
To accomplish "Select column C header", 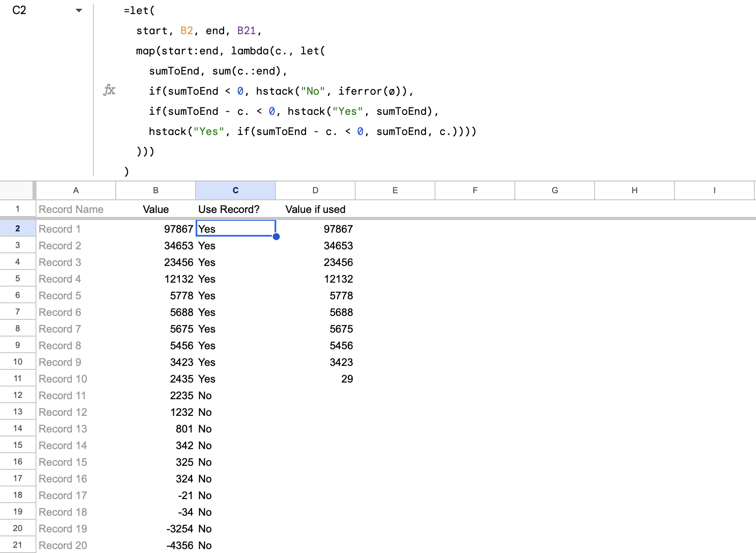I will click(x=235, y=190).
